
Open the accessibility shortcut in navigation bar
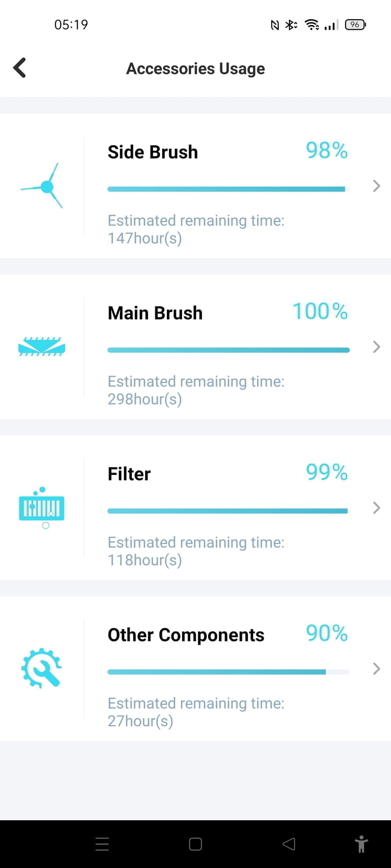tap(361, 844)
